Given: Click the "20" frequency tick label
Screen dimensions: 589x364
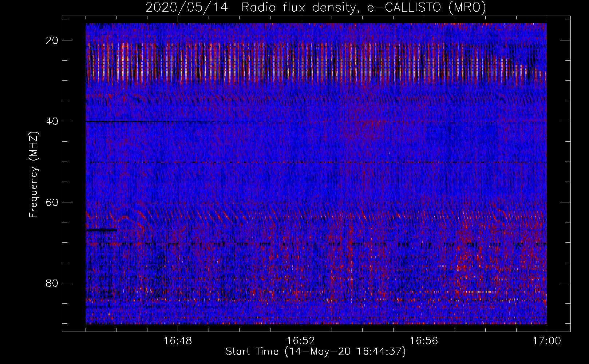Looking at the screenshot, I should point(52,40).
